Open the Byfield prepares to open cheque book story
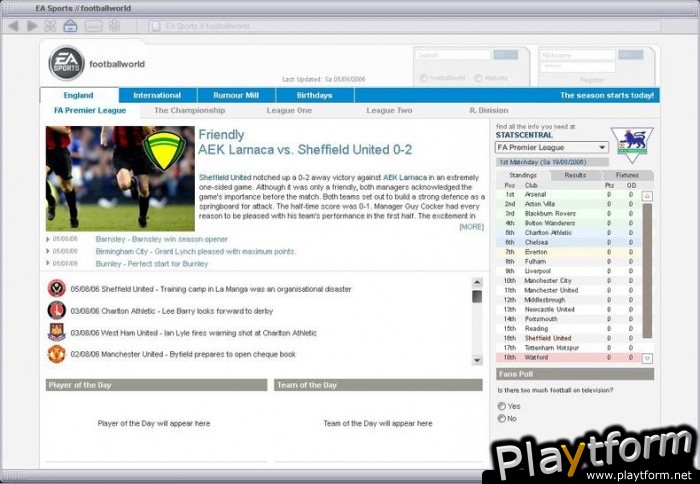The height and width of the screenshot is (484, 700). [183, 354]
